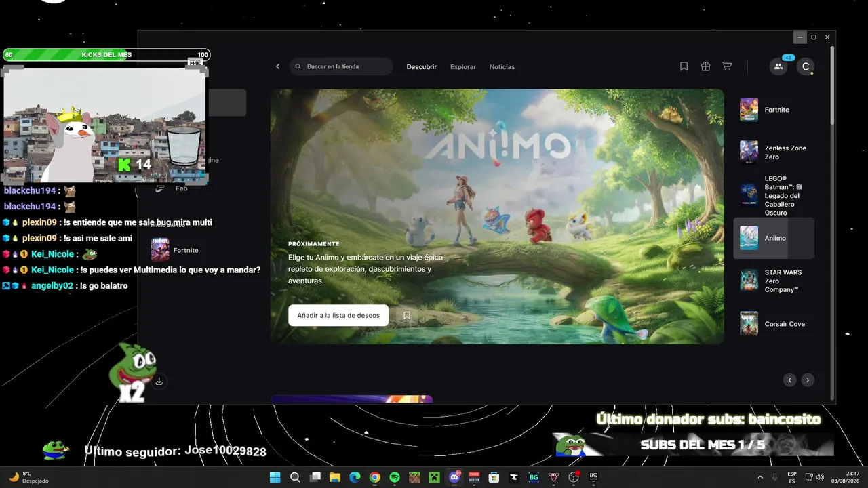Open the ESP language switcher
Image resolution: width=868 pixels, height=488 pixels.
click(x=792, y=477)
